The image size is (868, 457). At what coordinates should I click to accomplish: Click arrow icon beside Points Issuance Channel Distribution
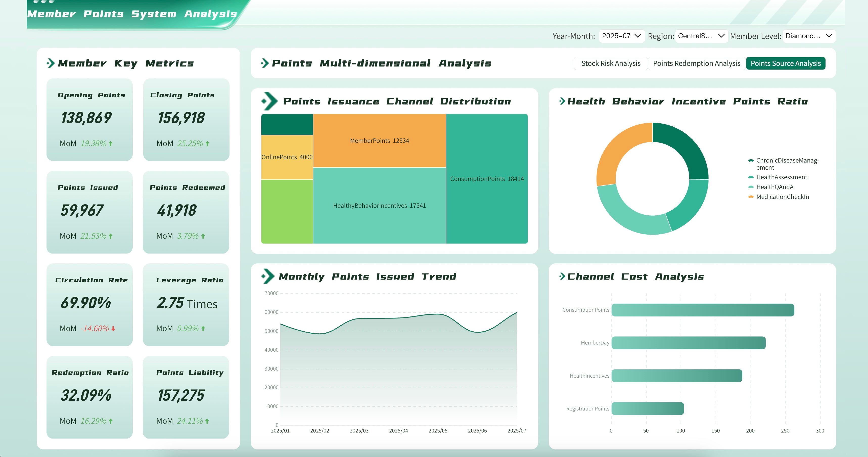269,101
